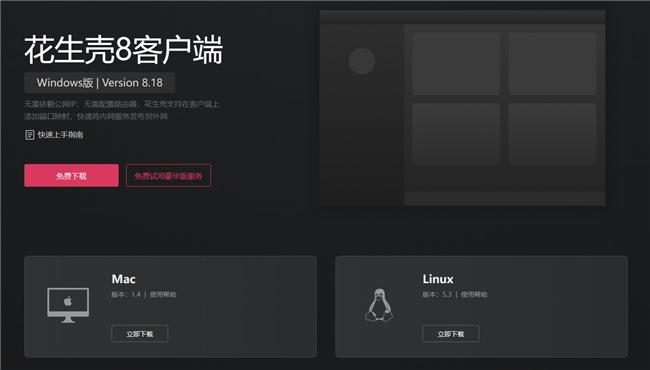650x370 pixels.
Task: Click the 花生壳8客户端 title heading
Action: (x=124, y=50)
